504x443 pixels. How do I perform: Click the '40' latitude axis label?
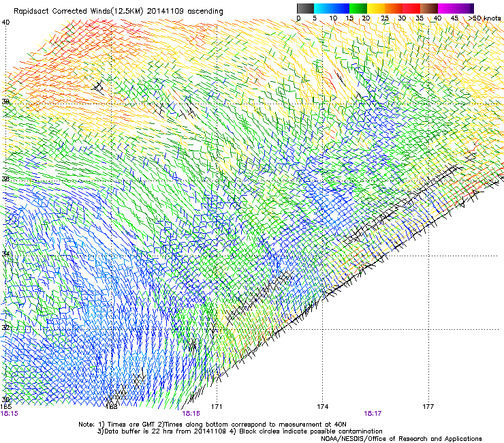[x=5, y=22]
